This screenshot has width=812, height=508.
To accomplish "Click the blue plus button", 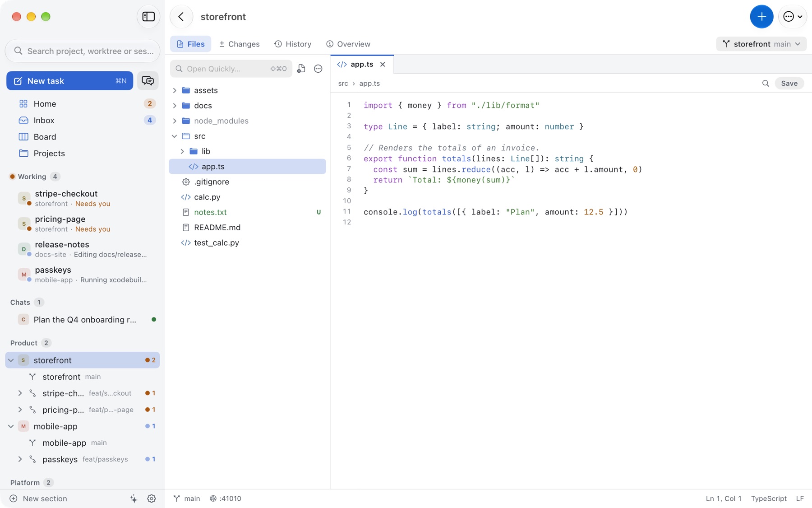I will coord(761,17).
